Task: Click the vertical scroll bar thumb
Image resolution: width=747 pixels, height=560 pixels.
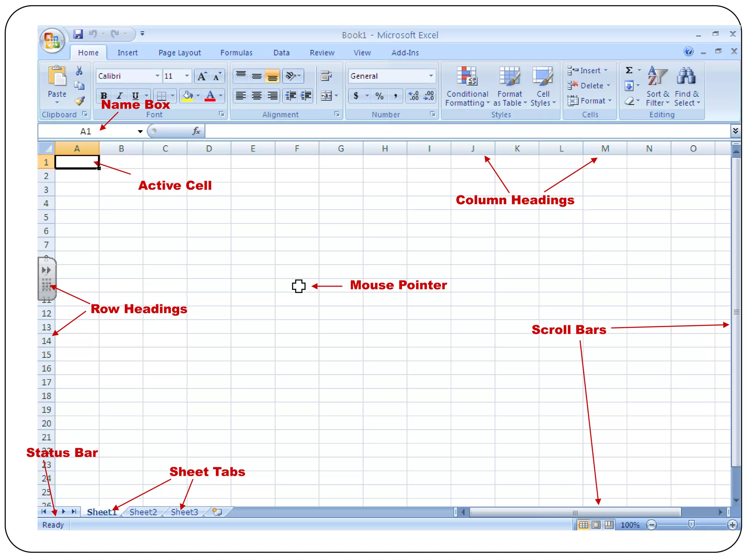Action: point(736,312)
